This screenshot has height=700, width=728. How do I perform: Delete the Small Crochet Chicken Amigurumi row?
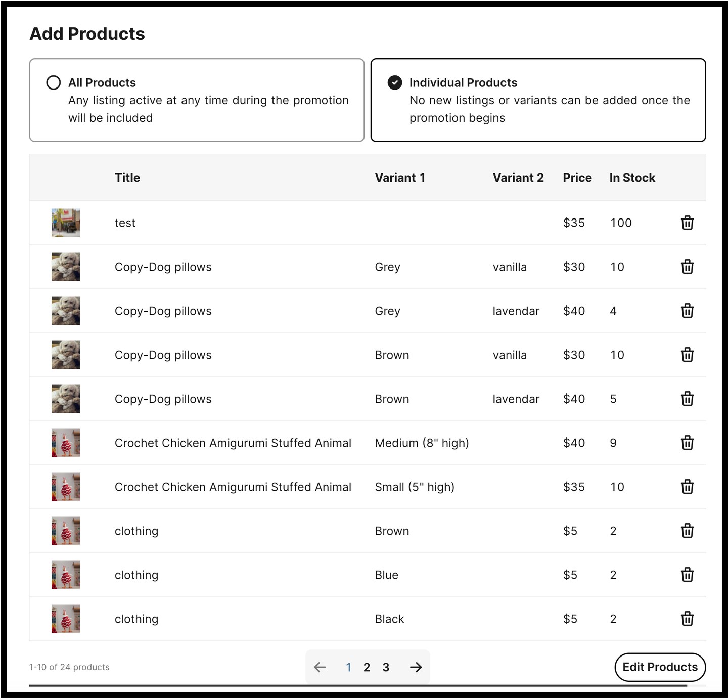click(687, 487)
